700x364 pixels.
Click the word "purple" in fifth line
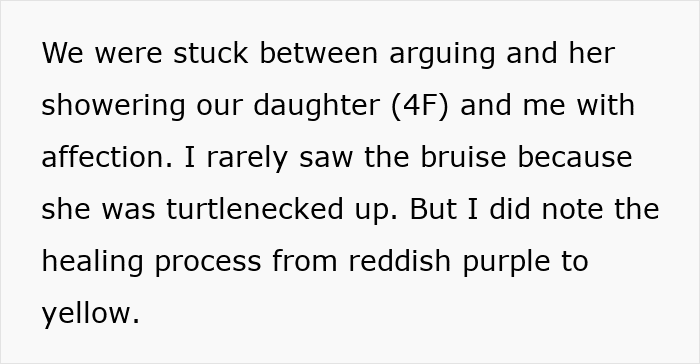pyautogui.click(x=506, y=263)
